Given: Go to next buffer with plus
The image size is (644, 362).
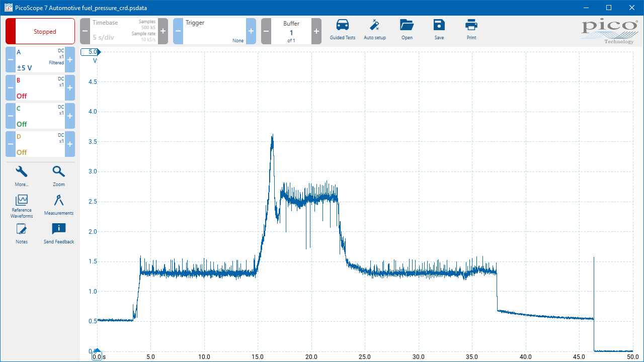Looking at the screenshot, I should 316,31.
